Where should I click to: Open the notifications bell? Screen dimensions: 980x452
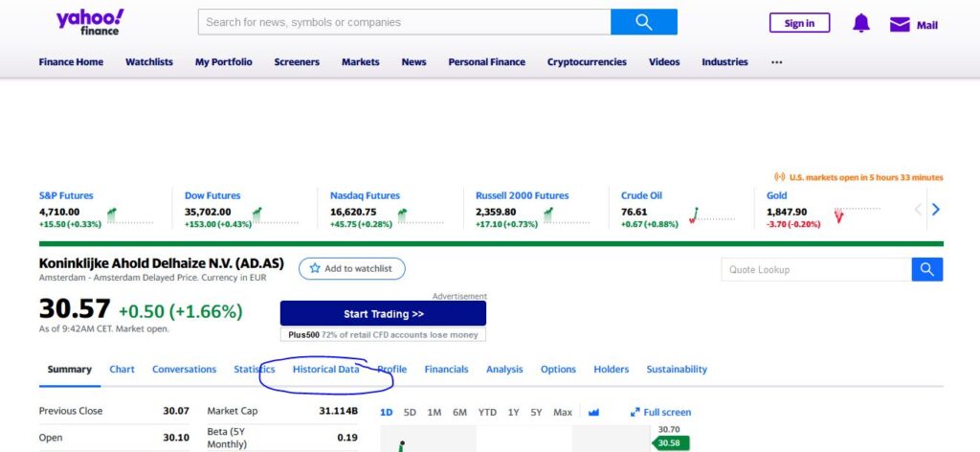(x=861, y=23)
